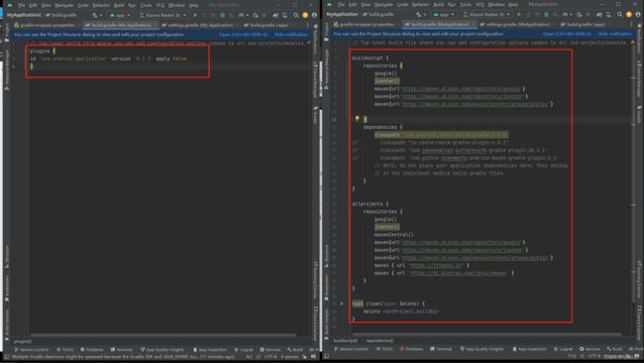Click MyApplication breadcrumb in right navigation bar

[x=342, y=15]
